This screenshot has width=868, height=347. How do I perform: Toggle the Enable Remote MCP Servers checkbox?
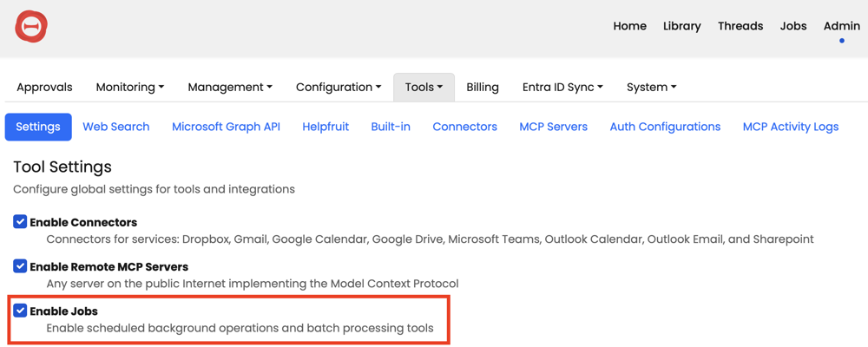tap(20, 266)
